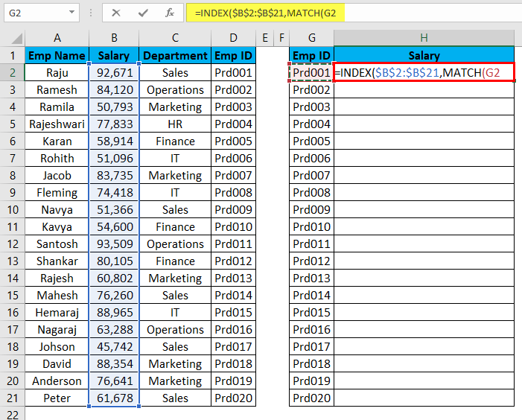Cancel the formula entry with X icon
The image size is (522, 420).
[116, 13]
